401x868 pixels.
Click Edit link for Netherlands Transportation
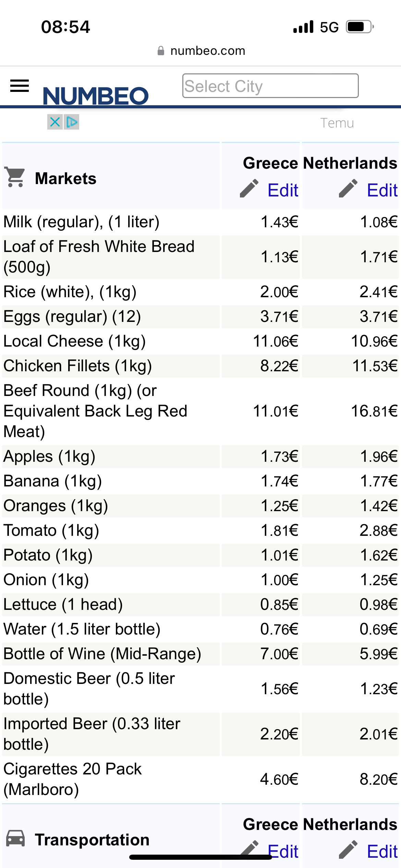click(x=382, y=852)
